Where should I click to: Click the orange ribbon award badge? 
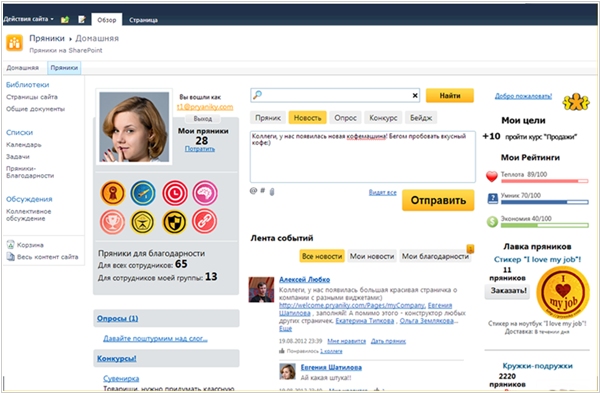[113, 193]
